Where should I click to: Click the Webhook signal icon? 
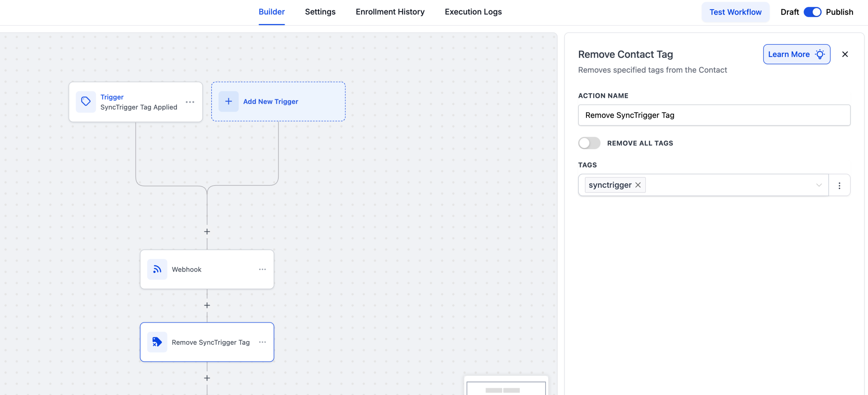[157, 269]
